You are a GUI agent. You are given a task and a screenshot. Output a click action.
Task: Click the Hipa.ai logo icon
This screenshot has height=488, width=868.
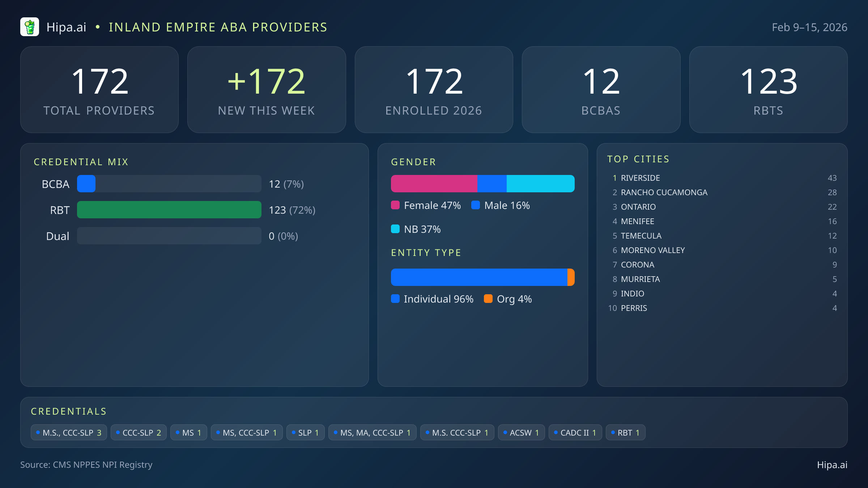pyautogui.click(x=30, y=27)
